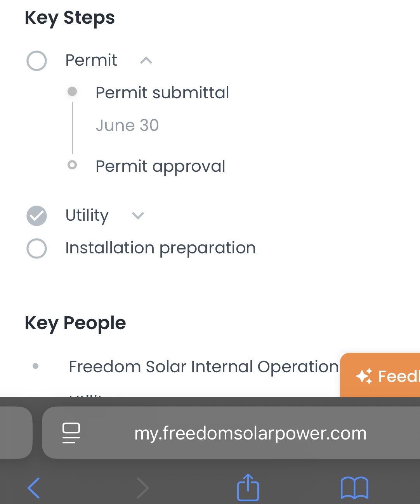The height and width of the screenshot is (504, 420).
Task: Tap Safari back arrow button
Action: [x=34, y=487]
